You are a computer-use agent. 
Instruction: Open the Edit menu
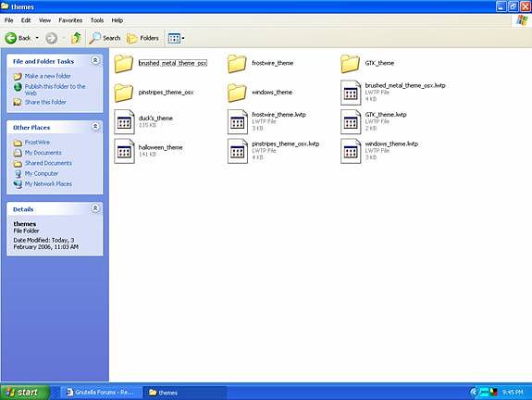coord(26,20)
